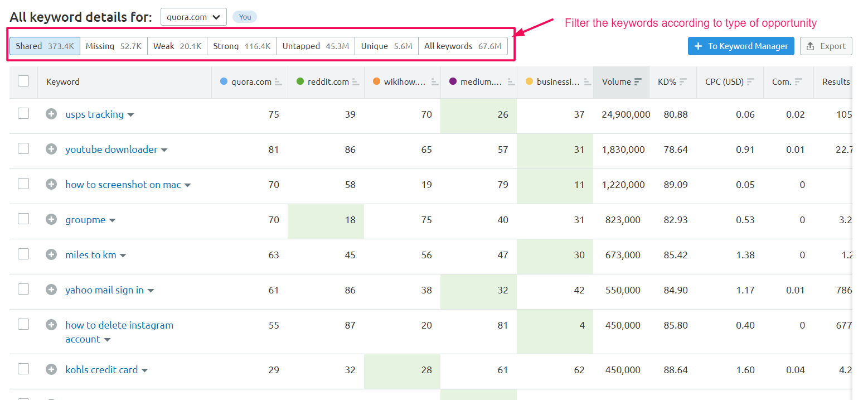Screen dimensions: 868x400
Task: Check the box for yahoo mail sign in
Action: click(23, 290)
